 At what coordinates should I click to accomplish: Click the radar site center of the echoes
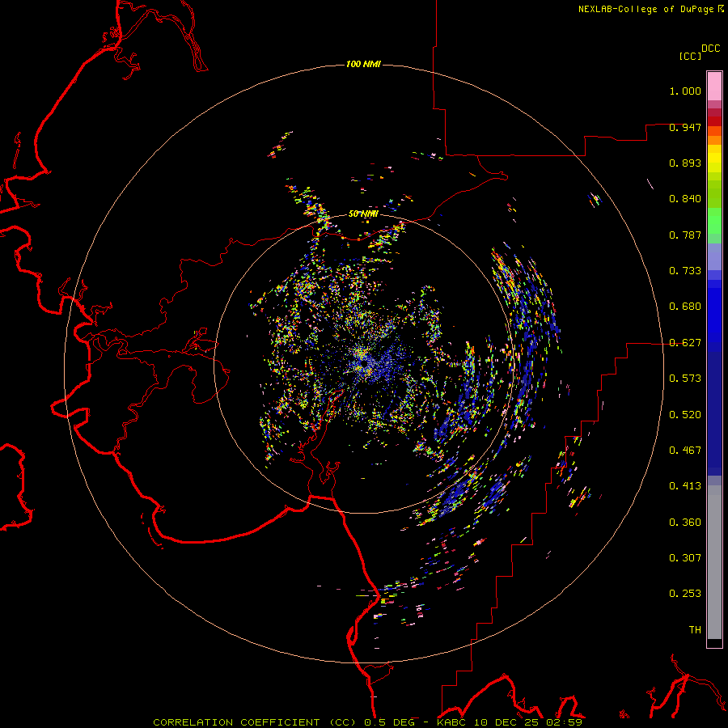click(364, 363)
